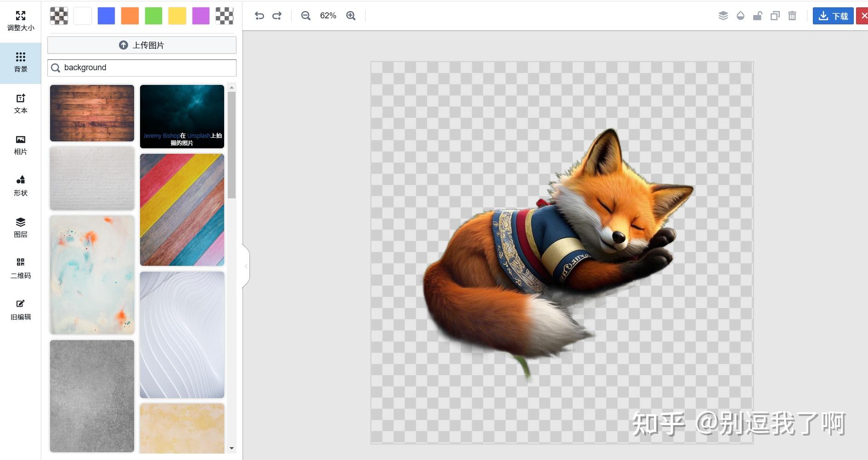The width and height of the screenshot is (868, 460).
Task: Select the blue color swatch
Action: (106, 16)
